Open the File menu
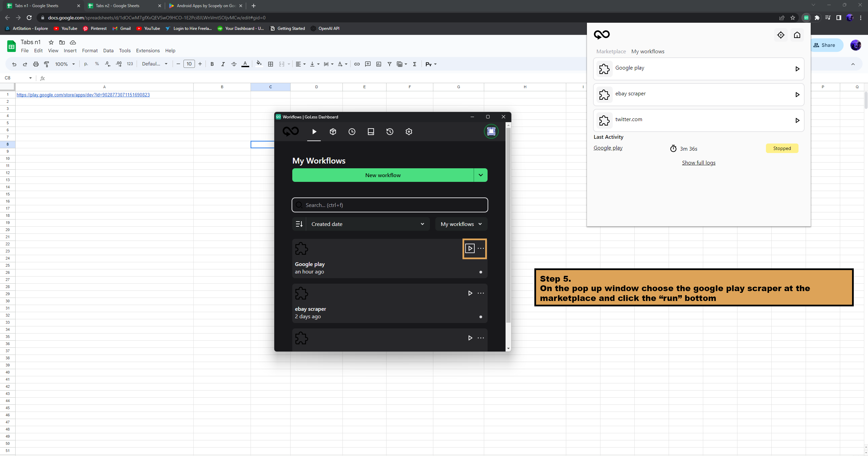868x456 pixels. pos(25,51)
